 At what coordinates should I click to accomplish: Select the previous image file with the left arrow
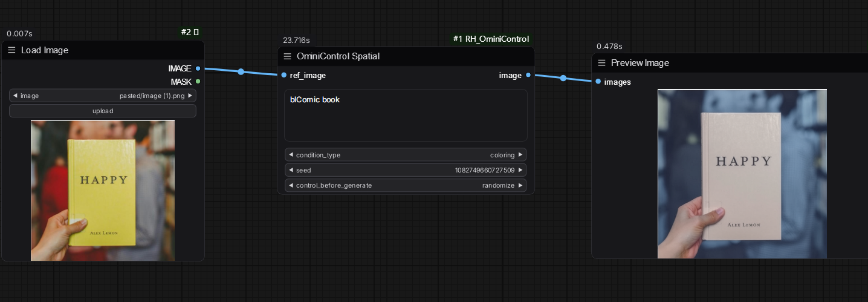click(15, 96)
